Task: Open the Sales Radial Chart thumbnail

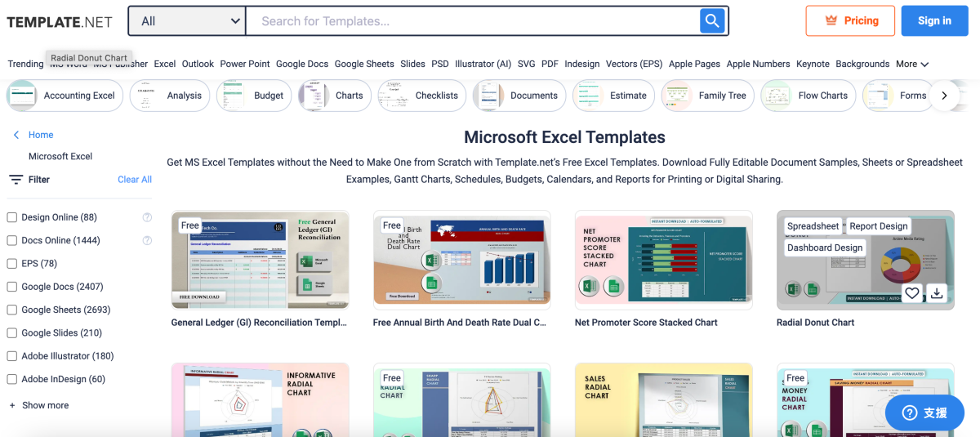Action: 664,400
